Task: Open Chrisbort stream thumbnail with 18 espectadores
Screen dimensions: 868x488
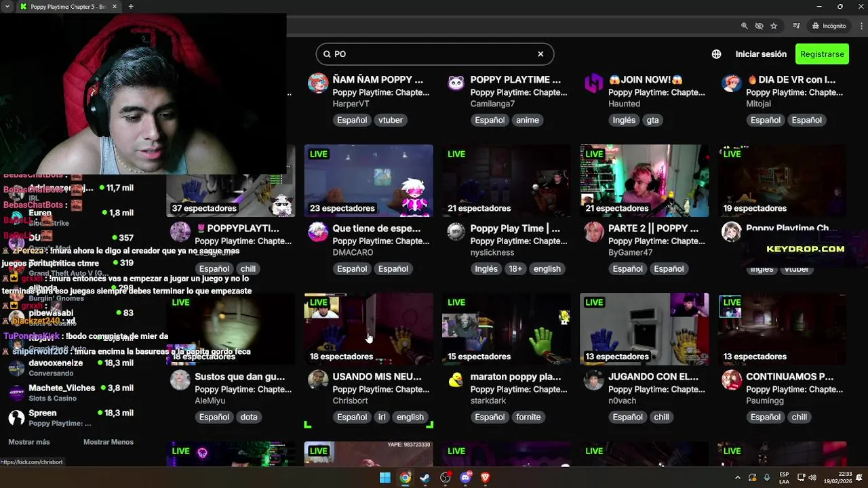Action: 368,329
